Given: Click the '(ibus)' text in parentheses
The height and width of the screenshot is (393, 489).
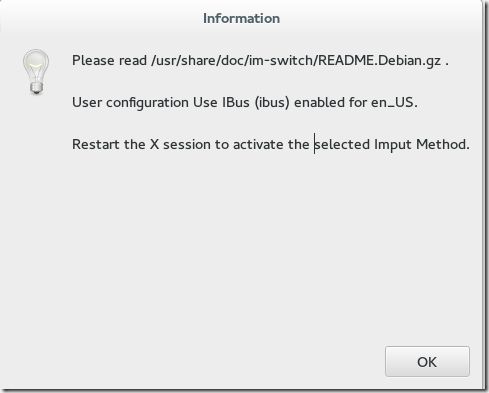Looking at the screenshot, I should click(x=272, y=102).
